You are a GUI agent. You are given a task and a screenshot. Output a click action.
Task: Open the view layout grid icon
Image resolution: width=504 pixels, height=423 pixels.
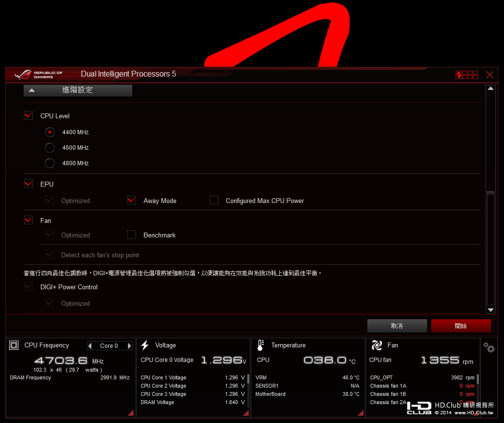[467, 75]
